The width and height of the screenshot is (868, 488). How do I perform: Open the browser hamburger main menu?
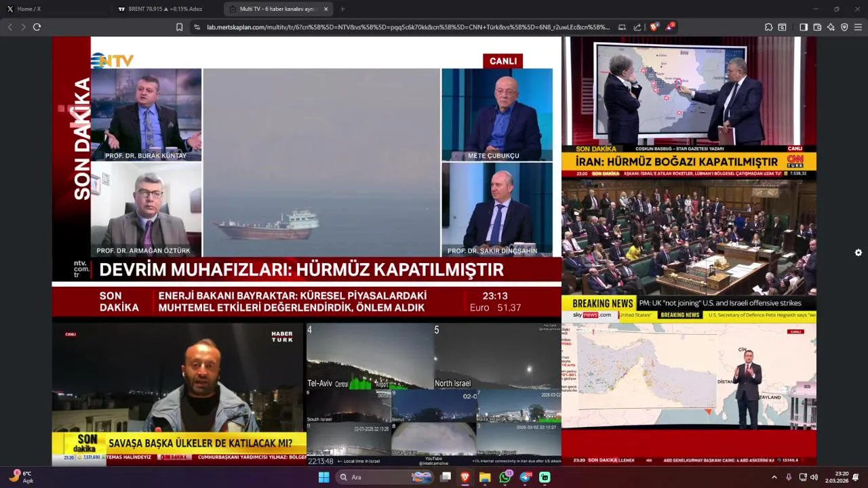[858, 27]
